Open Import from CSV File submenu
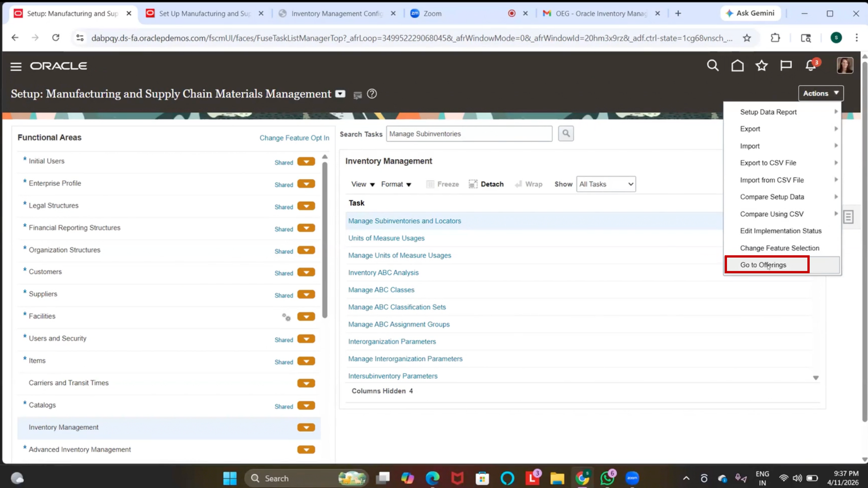This screenshot has height=488, width=868. [x=782, y=180]
